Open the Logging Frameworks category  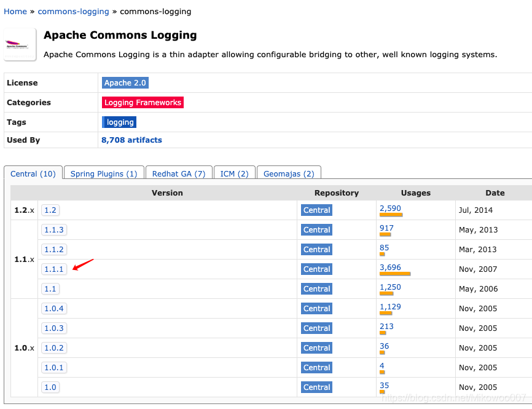(143, 103)
